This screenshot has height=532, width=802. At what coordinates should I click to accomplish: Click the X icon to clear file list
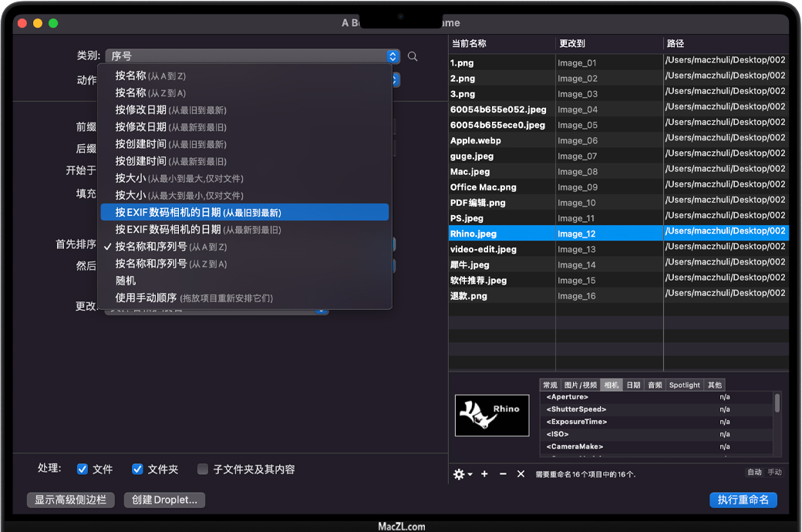pyautogui.click(x=521, y=474)
